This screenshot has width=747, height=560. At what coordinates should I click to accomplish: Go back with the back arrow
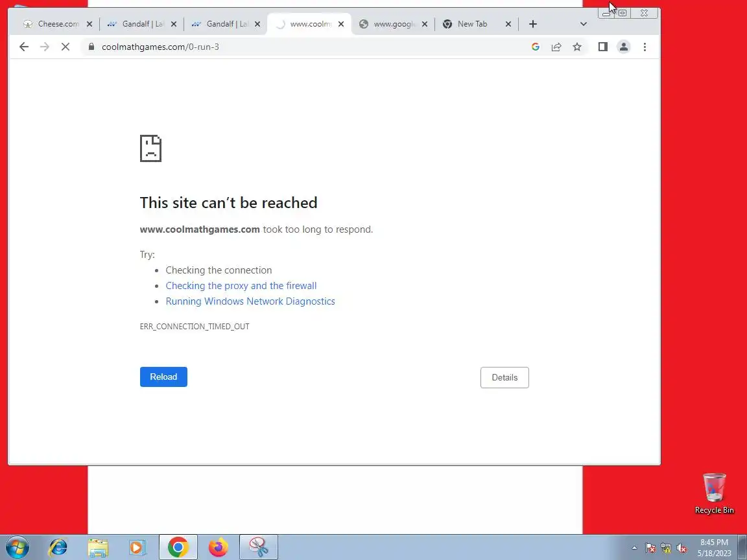[x=24, y=47]
